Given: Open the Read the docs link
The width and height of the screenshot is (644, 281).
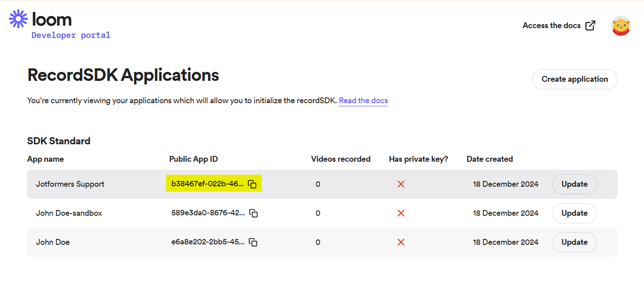Looking at the screenshot, I should (x=363, y=101).
